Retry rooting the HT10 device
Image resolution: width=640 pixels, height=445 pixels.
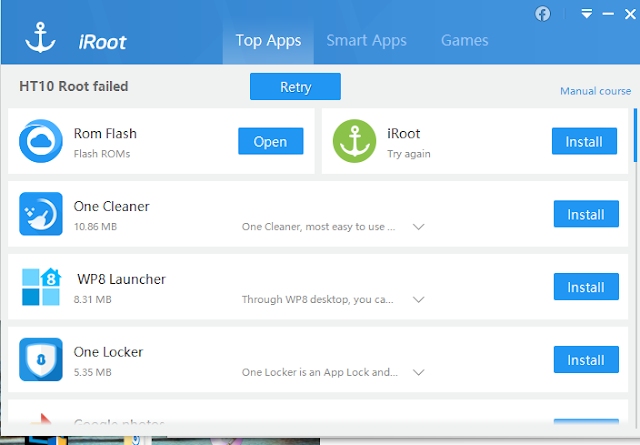point(295,87)
